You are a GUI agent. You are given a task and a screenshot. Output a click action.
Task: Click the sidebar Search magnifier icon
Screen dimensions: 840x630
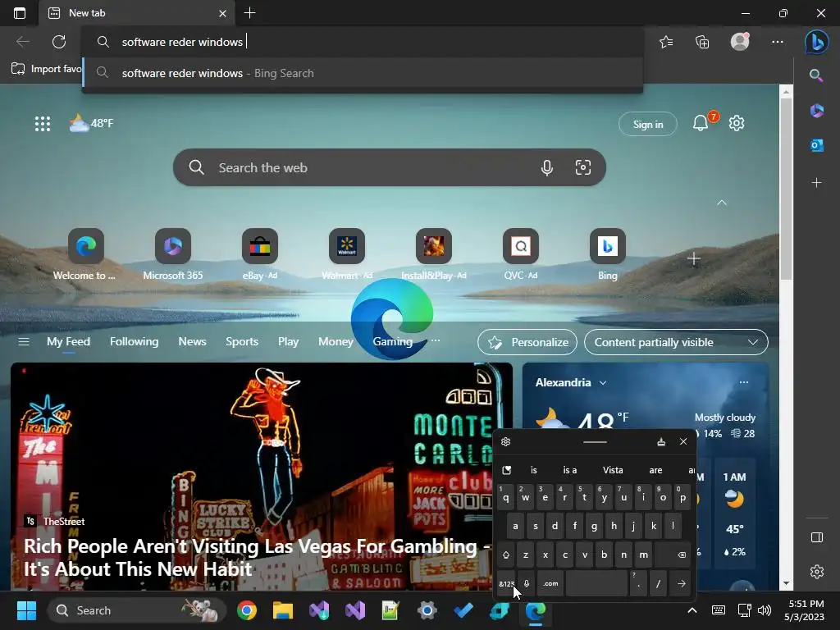point(816,75)
